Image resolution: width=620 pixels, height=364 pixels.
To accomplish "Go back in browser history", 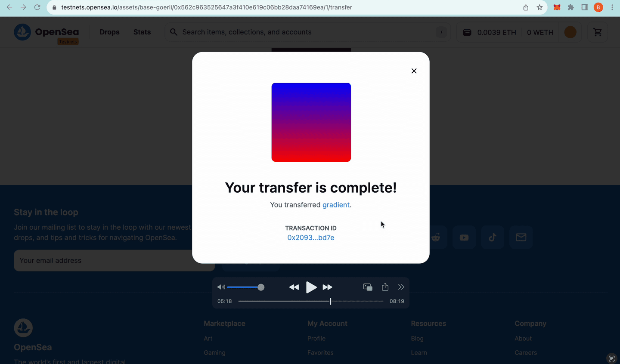I will click(x=9, y=7).
